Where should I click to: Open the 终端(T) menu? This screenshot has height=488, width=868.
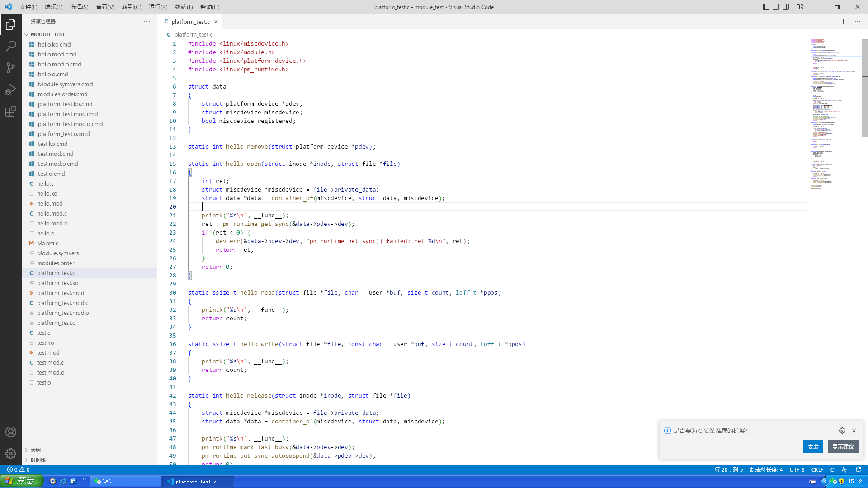click(x=184, y=7)
